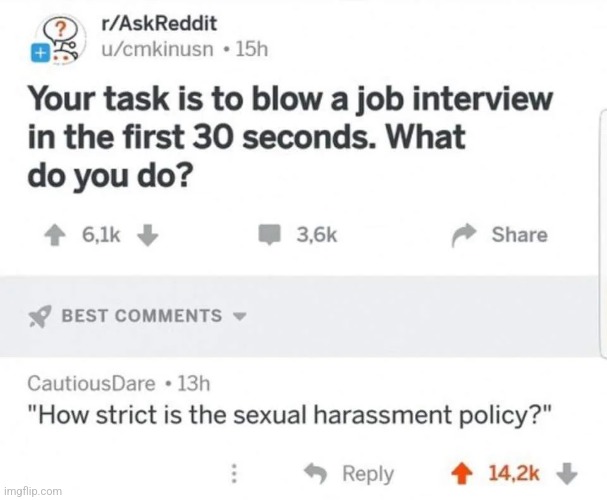Click the 3,6k comment count
The height and width of the screenshot is (500, 607).
click(317, 235)
